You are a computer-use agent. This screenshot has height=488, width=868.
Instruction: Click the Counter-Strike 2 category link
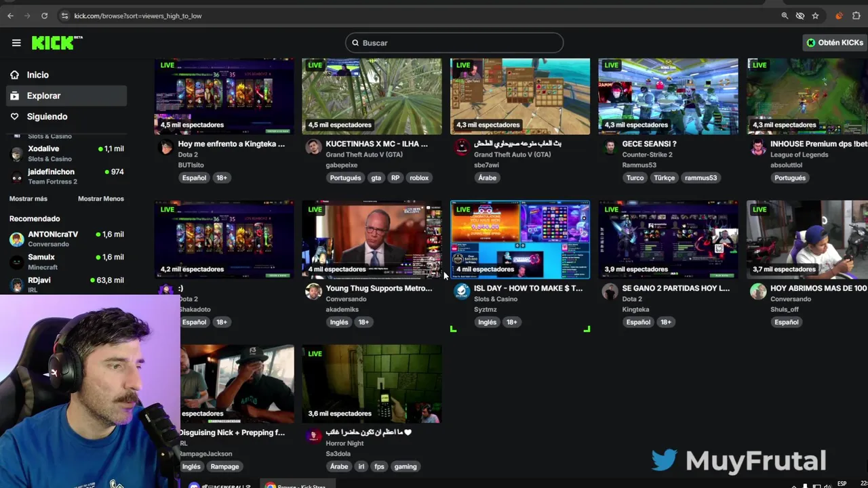pyautogui.click(x=647, y=155)
